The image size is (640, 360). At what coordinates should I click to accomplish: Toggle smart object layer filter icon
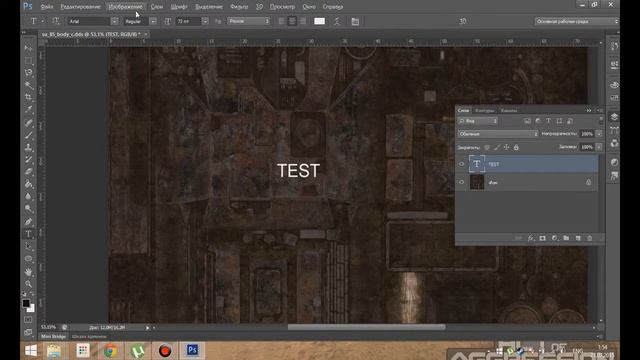click(570, 121)
